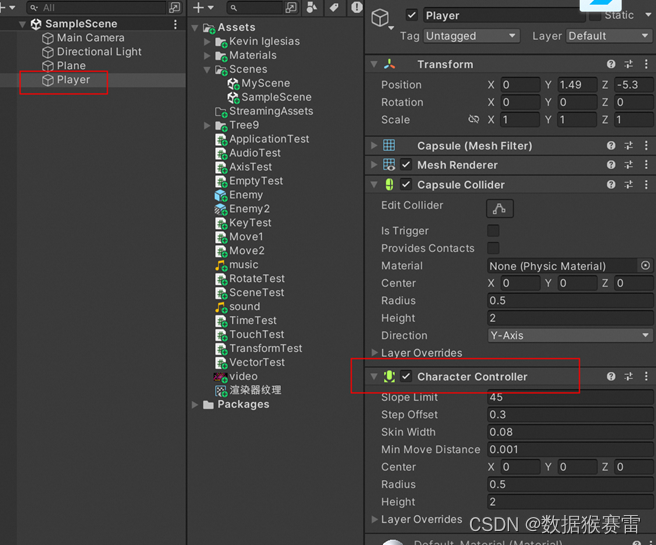
Task: Open Capsule Collider help icon
Action: pos(611,184)
